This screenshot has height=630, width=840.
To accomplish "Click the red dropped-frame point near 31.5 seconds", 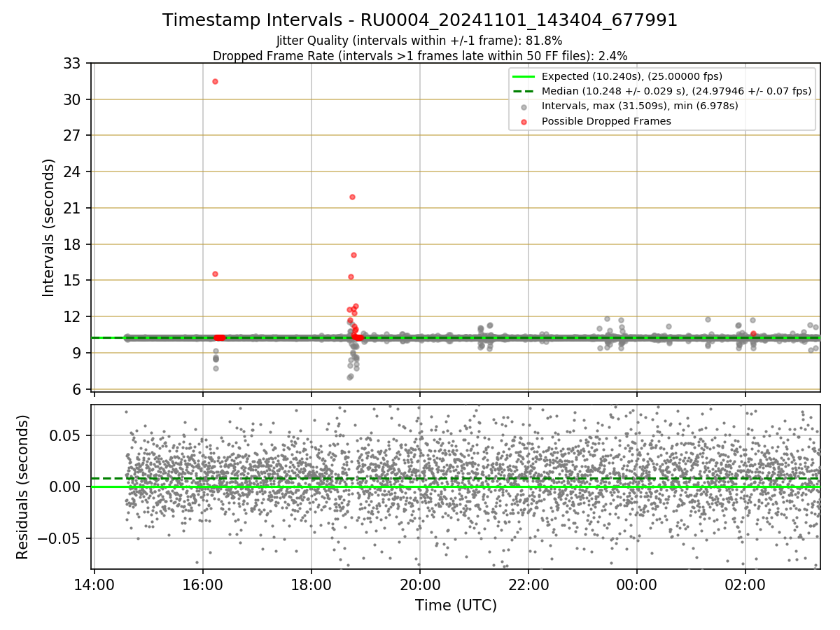I will coord(215,81).
